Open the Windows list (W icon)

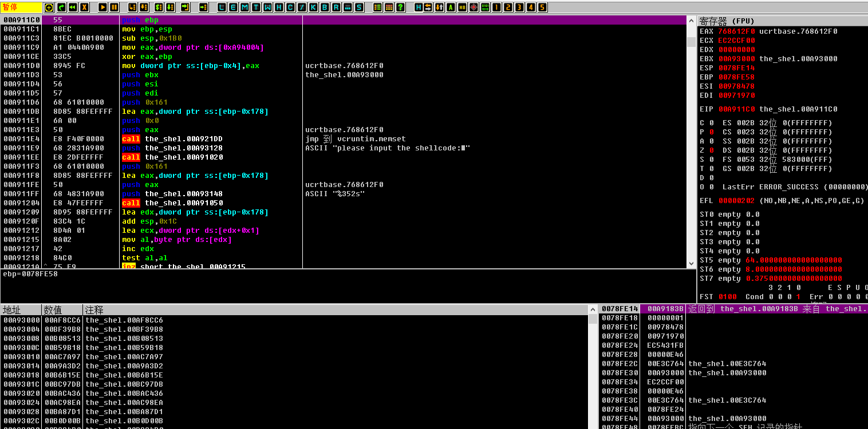tap(267, 7)
